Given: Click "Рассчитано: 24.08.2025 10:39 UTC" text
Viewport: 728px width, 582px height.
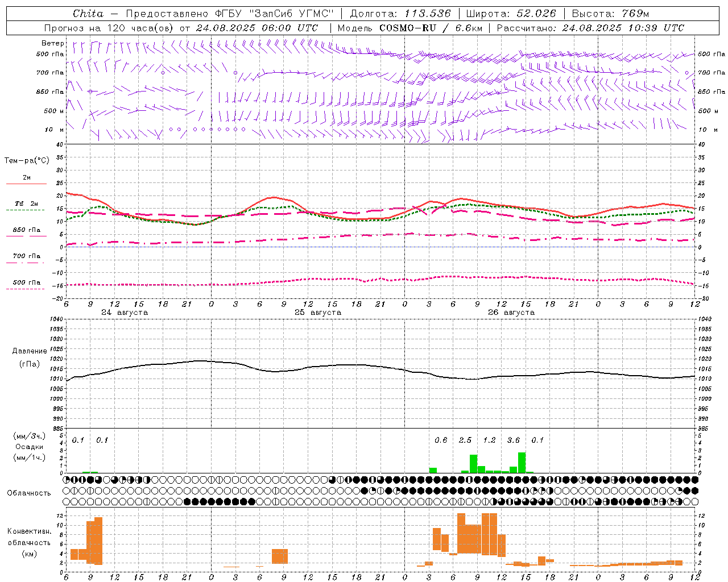Looking at the screenshot, I should pyautogui.click(x=590, y=28).
